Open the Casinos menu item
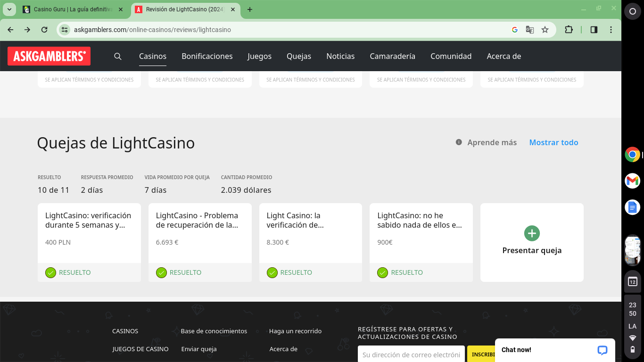Screen dimensions: 644x362 coord(153,56)
